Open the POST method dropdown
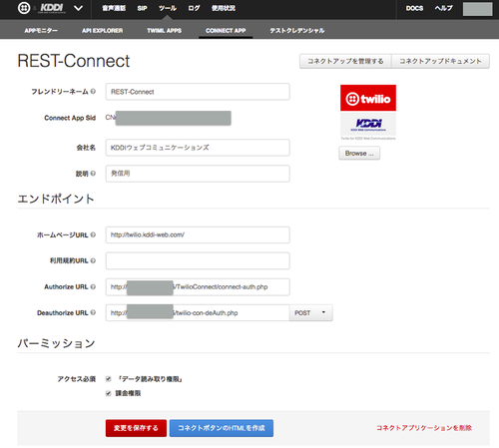The image size is (499, 448). pos(311,312)
